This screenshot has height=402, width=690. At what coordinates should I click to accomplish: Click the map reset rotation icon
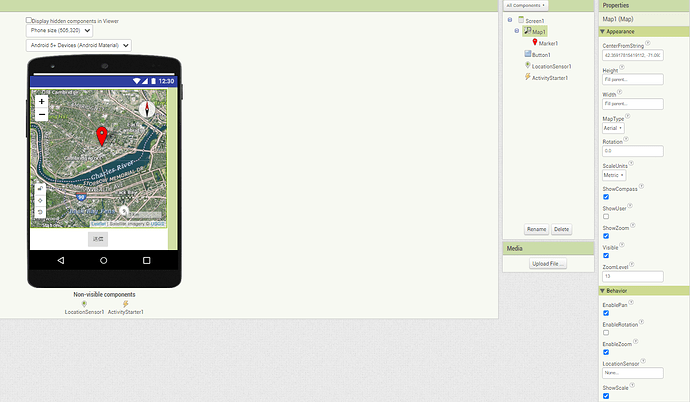click(40, 212)
